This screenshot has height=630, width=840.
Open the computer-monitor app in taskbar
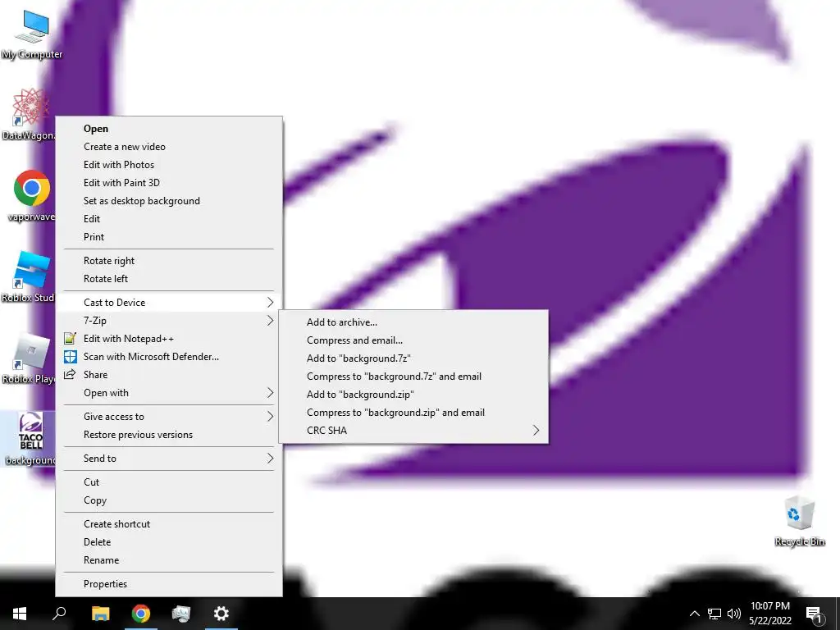pyautogui.click(x=181, y=614)
